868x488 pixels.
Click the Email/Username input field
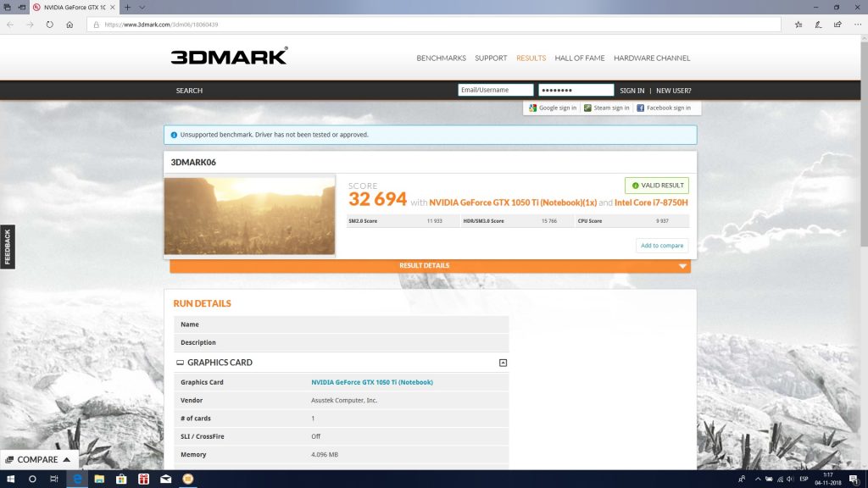click(495, 91)
